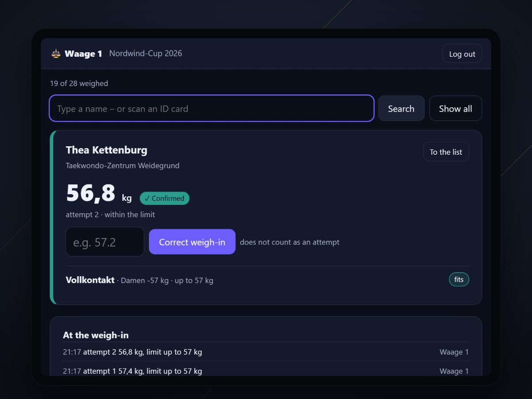Submit with the Correct weigh-in button
The image size is (532, 399).
(x=192, y=242)
